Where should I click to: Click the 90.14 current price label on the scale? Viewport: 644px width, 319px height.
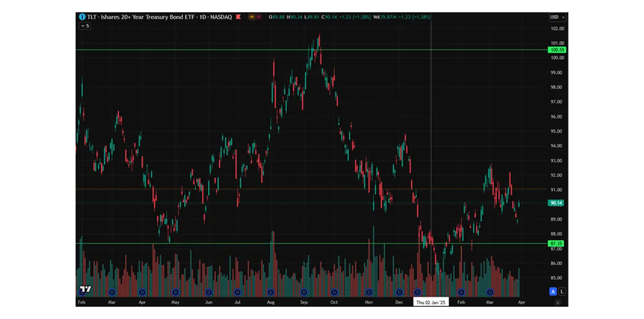point(557,203)
